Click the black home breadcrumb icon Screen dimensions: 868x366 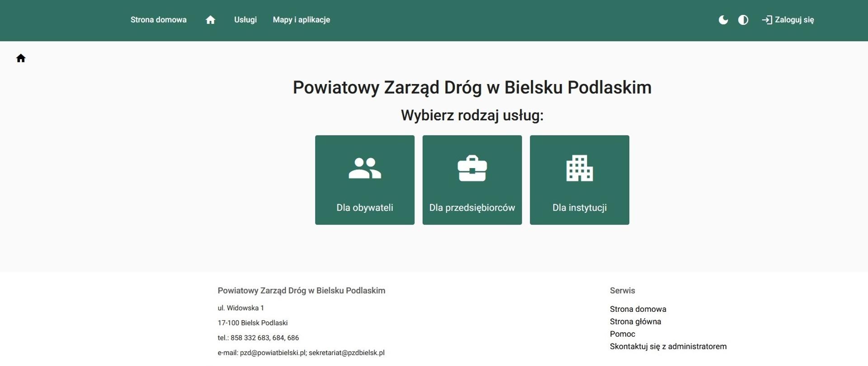click(21, 58)
